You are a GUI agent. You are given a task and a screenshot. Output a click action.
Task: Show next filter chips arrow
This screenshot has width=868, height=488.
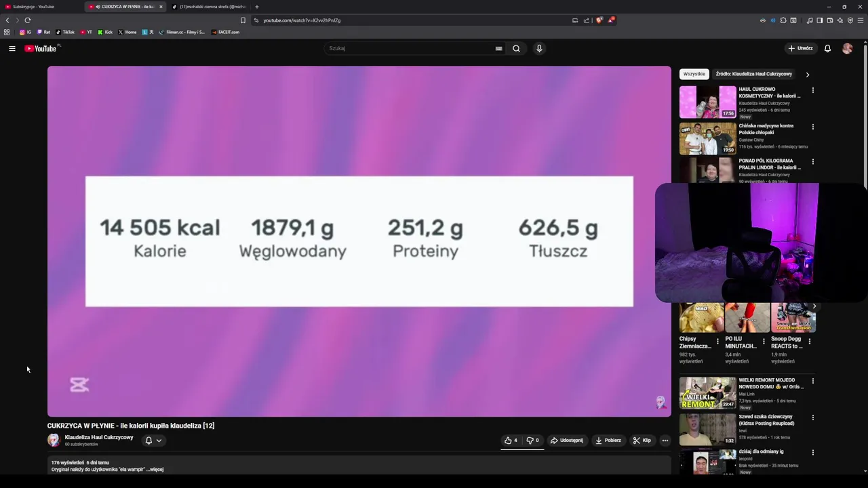pyautogui.click(x=807, y=74)
